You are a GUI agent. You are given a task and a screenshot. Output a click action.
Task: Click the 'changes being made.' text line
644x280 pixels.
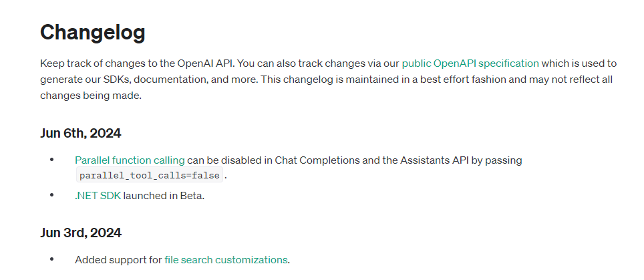[91, 96]
